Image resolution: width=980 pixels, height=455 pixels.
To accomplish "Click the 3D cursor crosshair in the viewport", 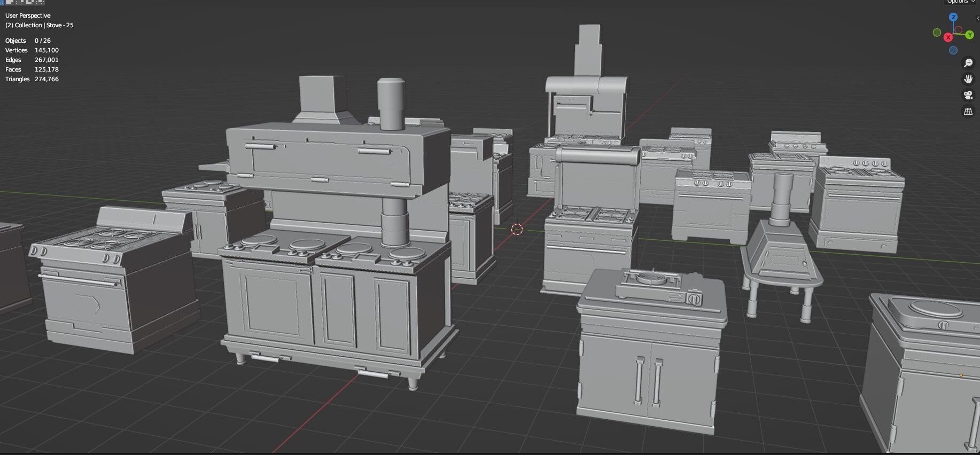I will (516, 230).
